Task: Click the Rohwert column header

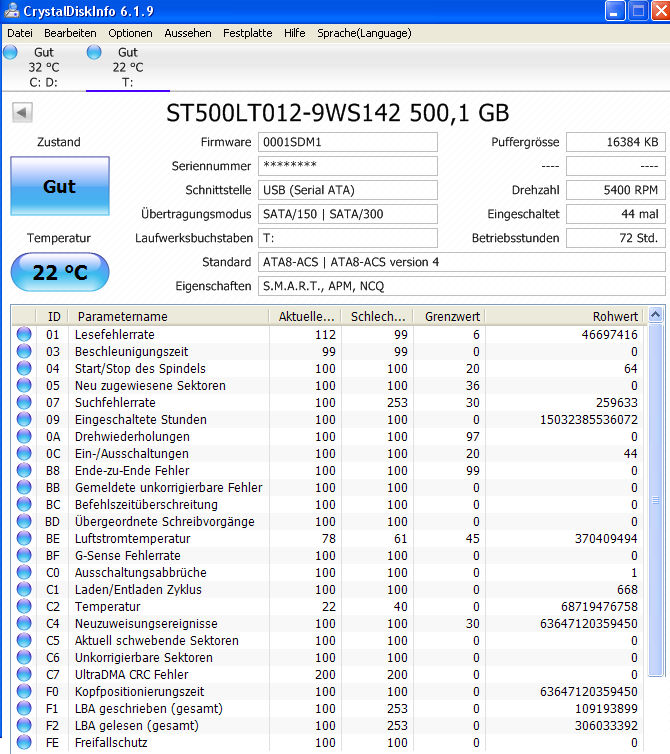Action: point(565,316)
